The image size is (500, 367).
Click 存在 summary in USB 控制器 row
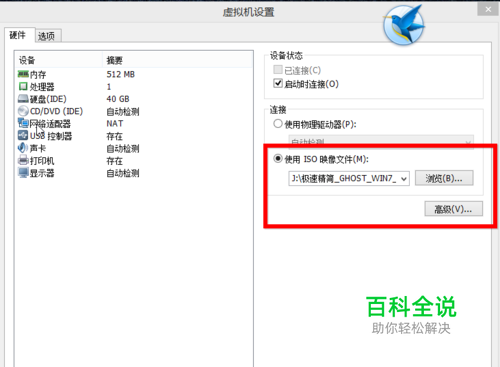point(114,136)
